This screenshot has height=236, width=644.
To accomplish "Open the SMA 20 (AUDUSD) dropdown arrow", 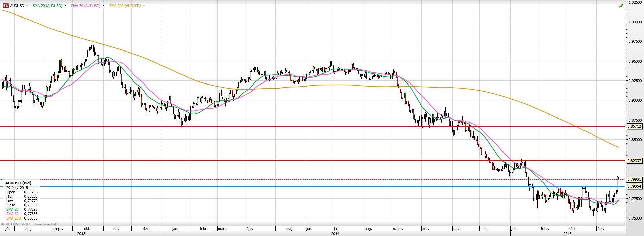I will 65,5.
